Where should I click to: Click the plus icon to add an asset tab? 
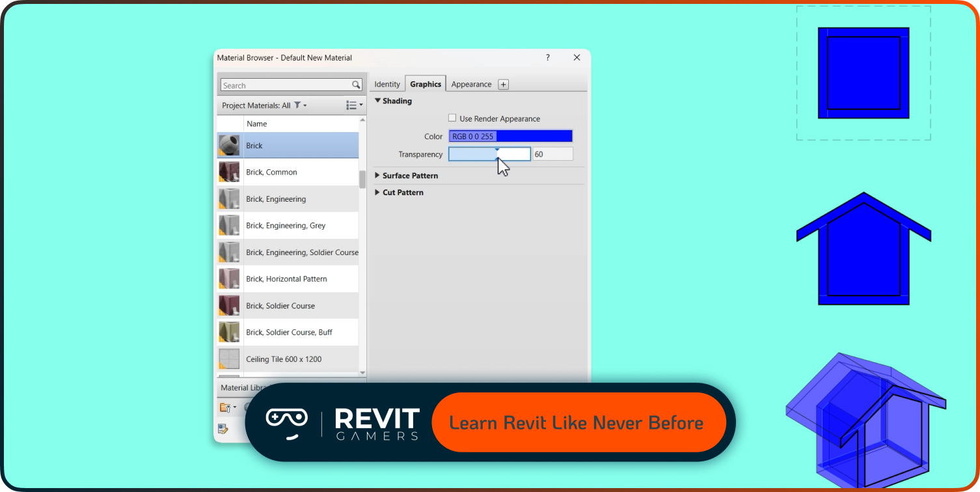click(502, 84)
